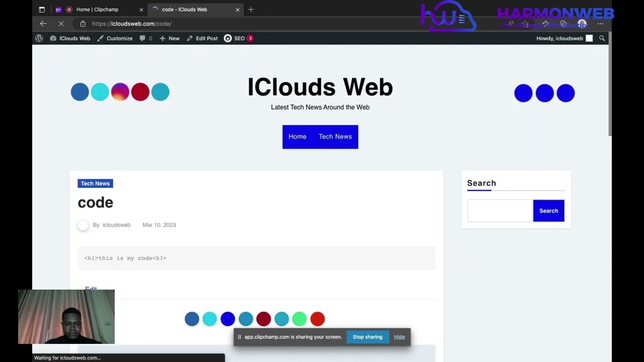Open the tab actions menu icon
Image resolution: width=644 pixels, height=362 pixels.
42,10
